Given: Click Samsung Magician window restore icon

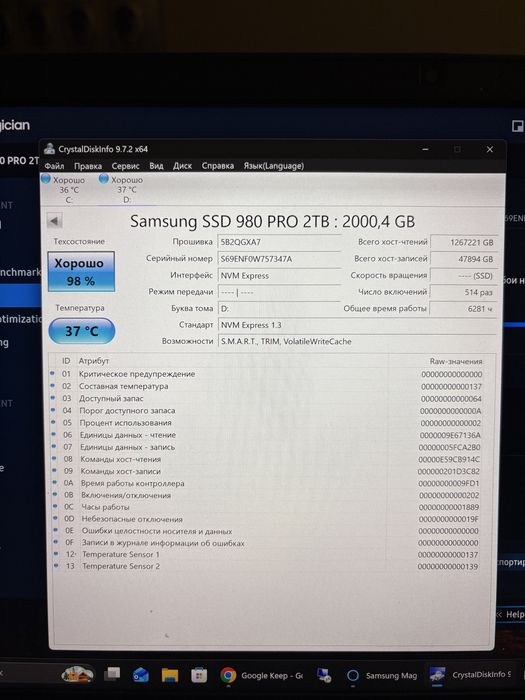Looking at the screenshot, I should point(517,126).
